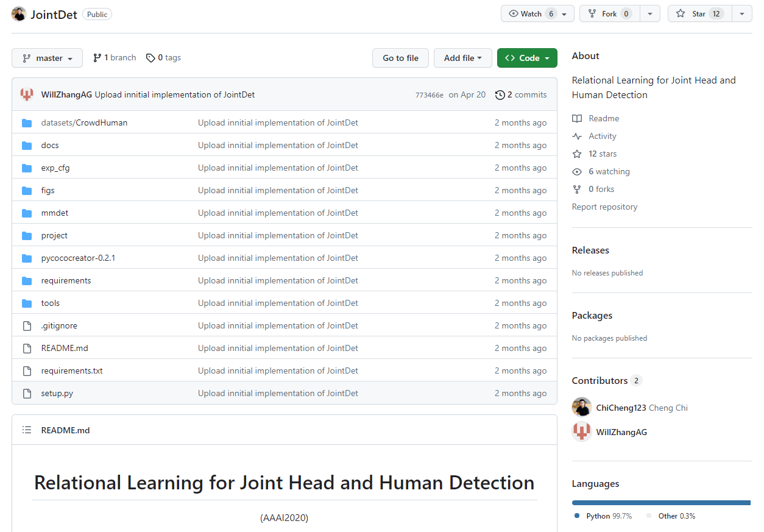Click the clock icon beside 2 commits

pos(500,94)
